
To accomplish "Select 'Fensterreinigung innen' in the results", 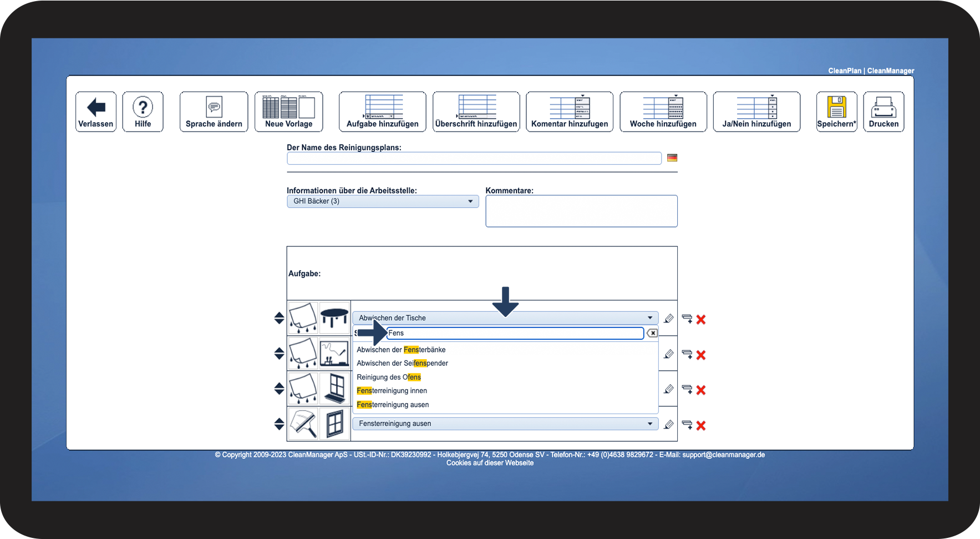I will coord(392,391).
